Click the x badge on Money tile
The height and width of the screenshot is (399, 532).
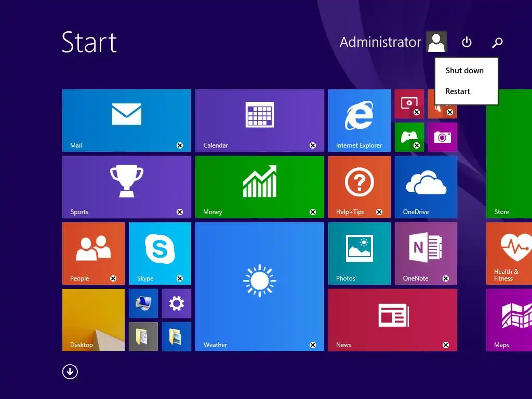click(x=313, y=212)
